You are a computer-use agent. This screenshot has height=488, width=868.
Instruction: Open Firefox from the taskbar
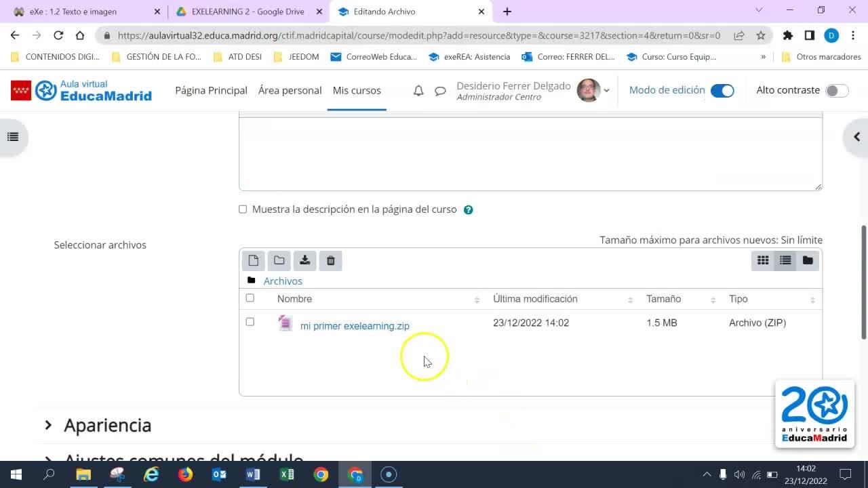pyautogui.click(x=185, y=474)
